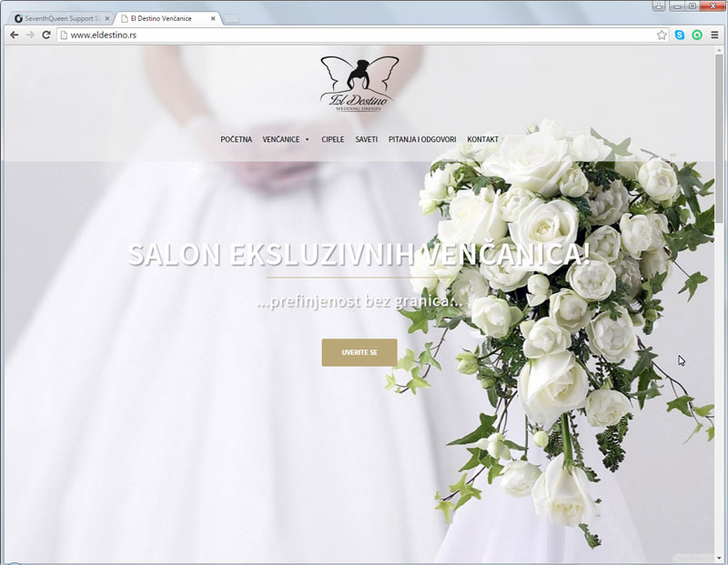
Task: Click the scrollbar up arrow
Action: (x=719, y=49)
